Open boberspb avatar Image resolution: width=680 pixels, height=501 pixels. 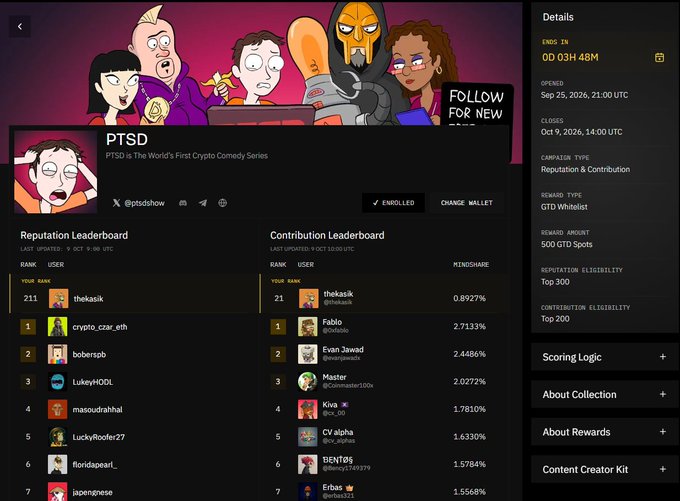click(58, 354)
